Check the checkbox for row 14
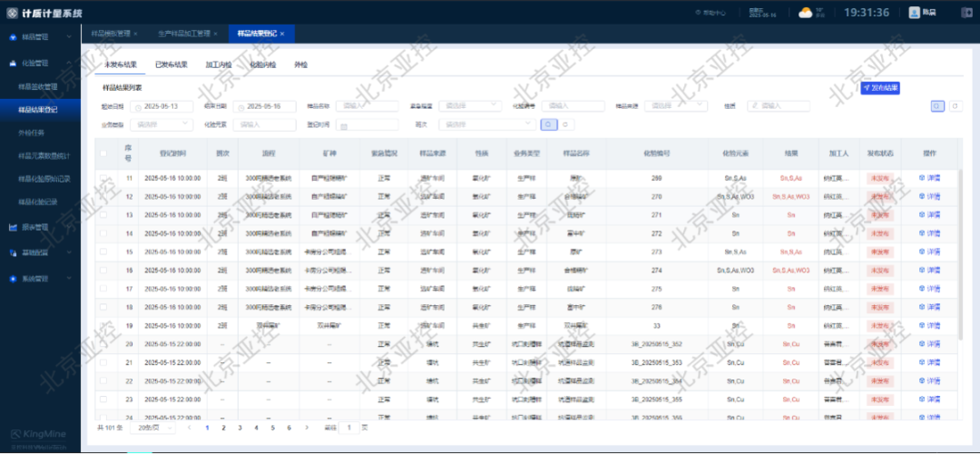This screenshot has height=454, width=980. 103,233
